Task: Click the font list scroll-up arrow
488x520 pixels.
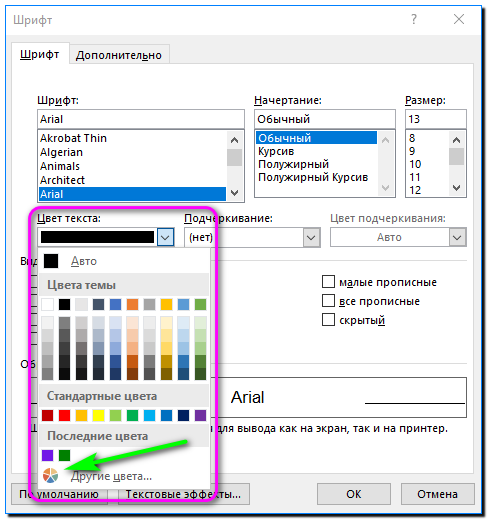Action: click(x=235, y=140)
